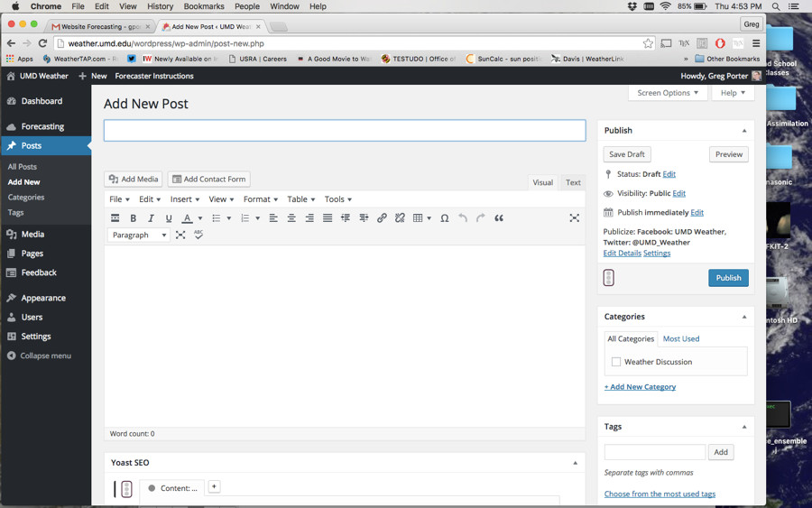The height and width of the screenshot is (508, 812).
Task: Click the blue Publish button
Action: [x=728, y=278]
